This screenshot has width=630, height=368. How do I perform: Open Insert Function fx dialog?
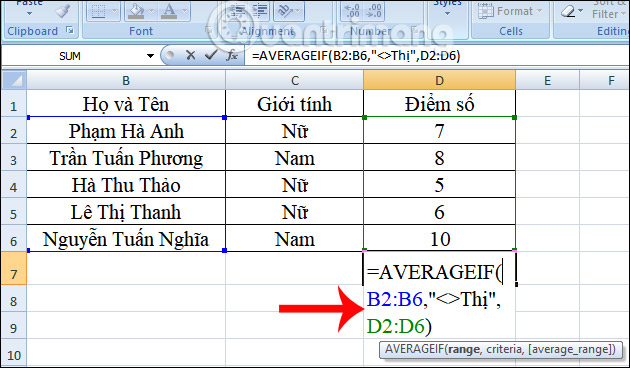(x=232, y=55)
